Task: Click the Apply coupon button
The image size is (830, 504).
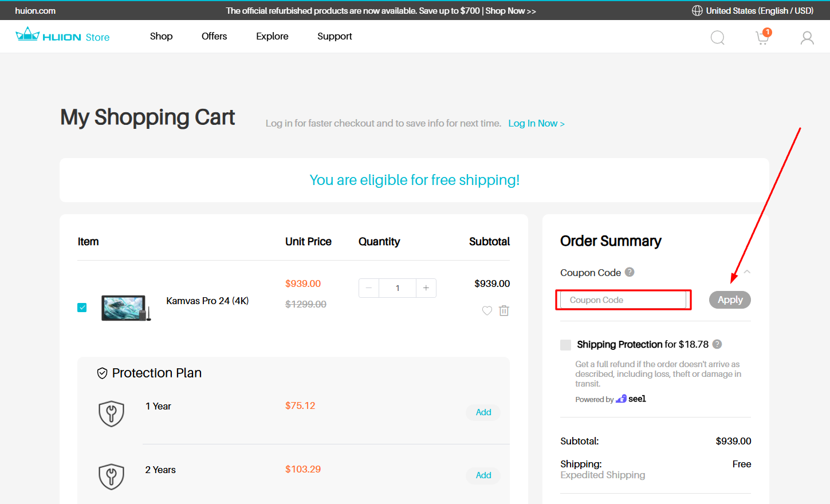Action: tap(730, 300)
